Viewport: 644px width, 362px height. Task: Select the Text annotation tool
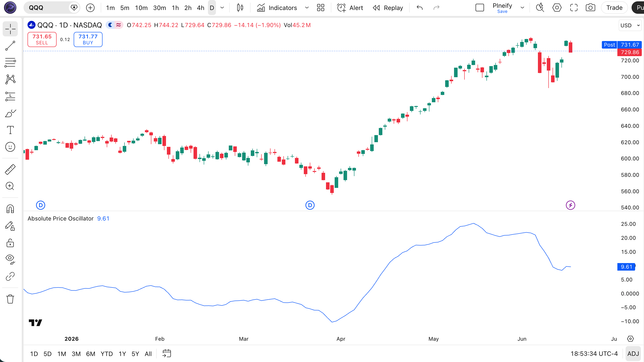[10, 130]
